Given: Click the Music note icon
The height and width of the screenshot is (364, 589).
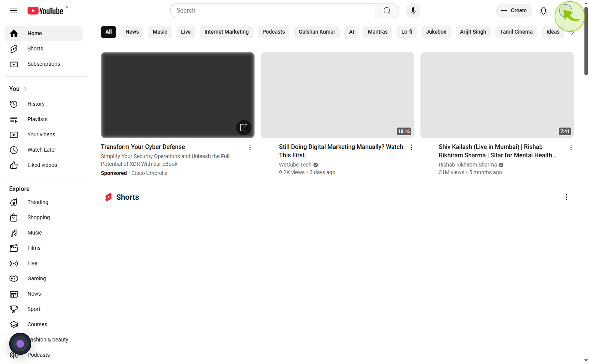Looking at the screenshot, I should tap(14, 233).
